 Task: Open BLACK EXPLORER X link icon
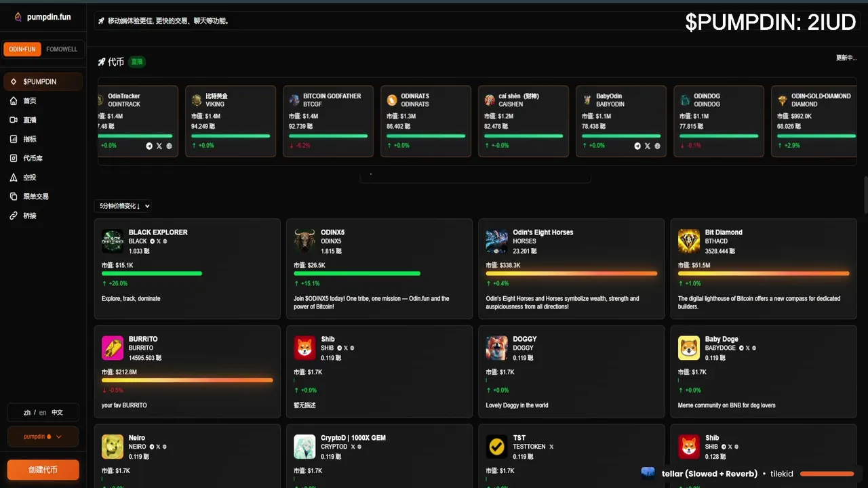[159, 241]
